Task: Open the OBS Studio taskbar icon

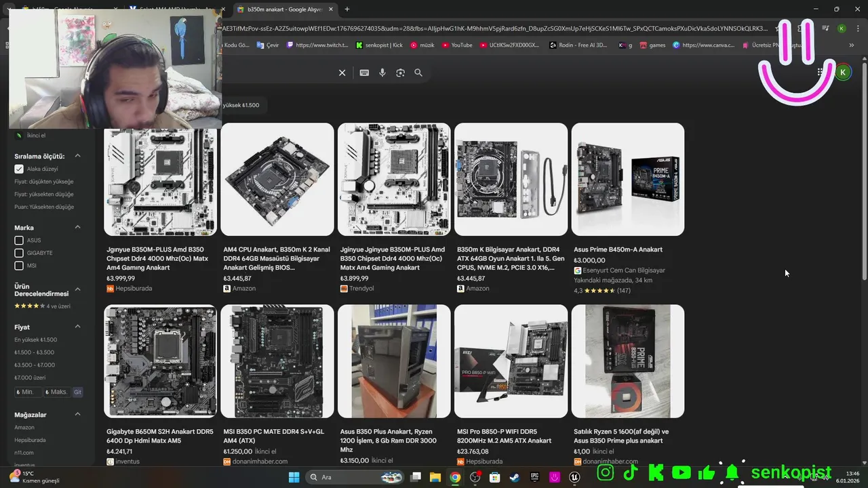Action: point(475,477)
